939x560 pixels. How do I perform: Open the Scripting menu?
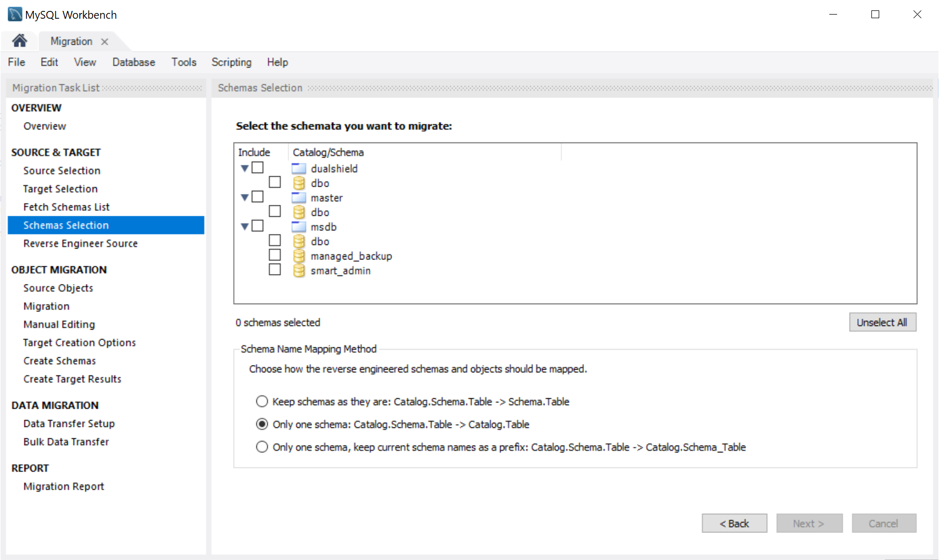[231, 62]
